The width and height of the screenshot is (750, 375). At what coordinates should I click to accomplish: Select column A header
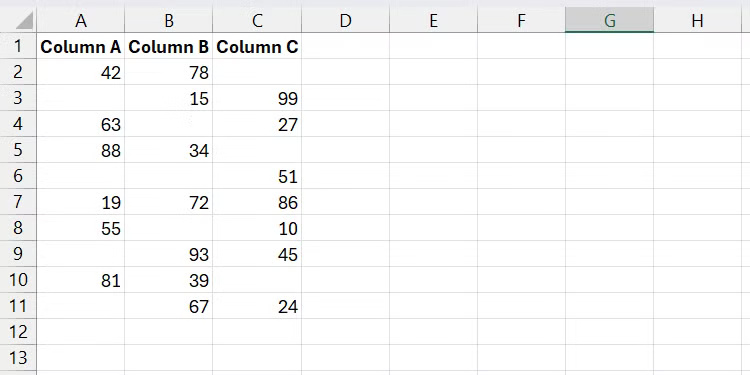coord(81,21)
